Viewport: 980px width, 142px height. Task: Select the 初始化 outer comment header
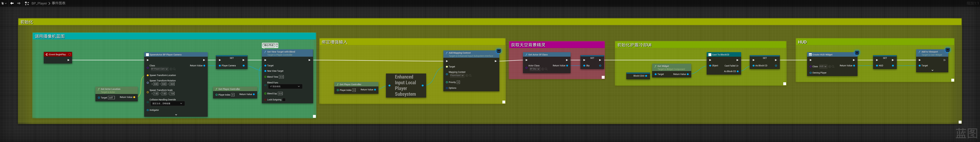coord(490,22)
